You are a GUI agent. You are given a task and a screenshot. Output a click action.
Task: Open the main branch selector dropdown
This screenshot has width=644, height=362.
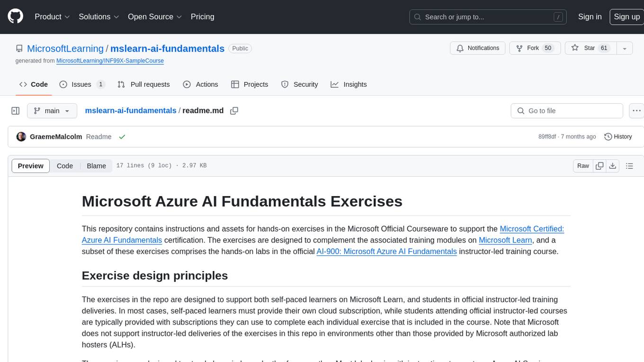[52, 111]
